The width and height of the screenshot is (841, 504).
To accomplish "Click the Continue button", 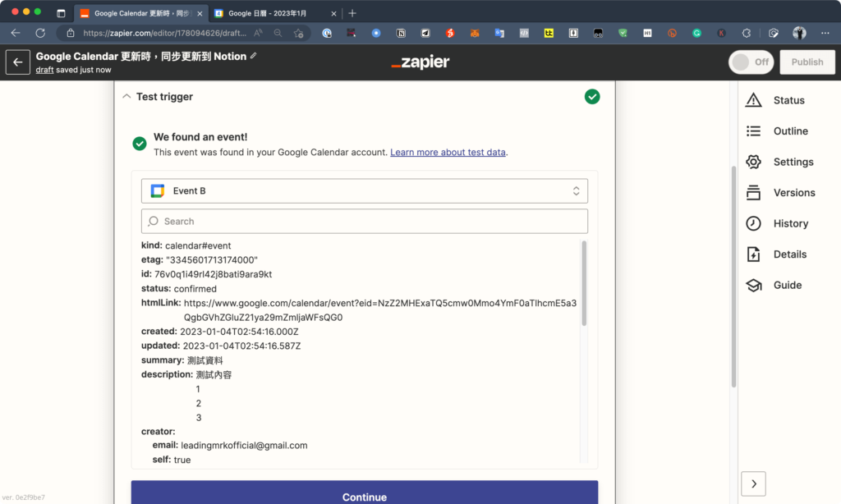I will click(x=364, y=493).
